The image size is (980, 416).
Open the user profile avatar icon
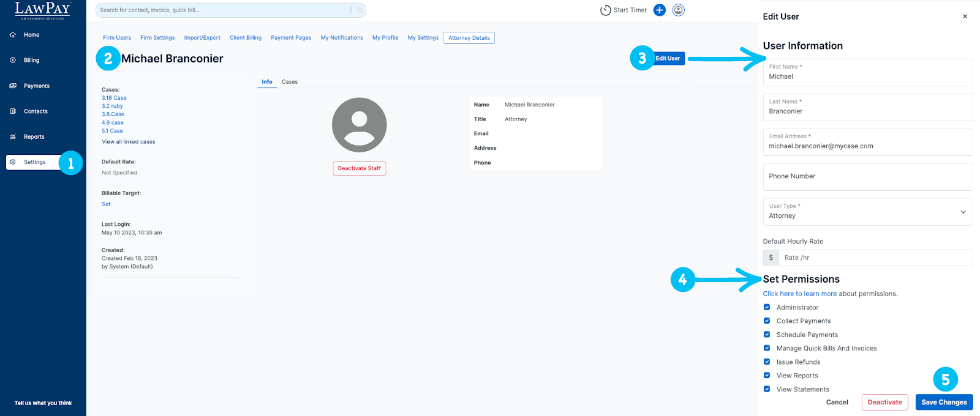(x=678, y=10)
